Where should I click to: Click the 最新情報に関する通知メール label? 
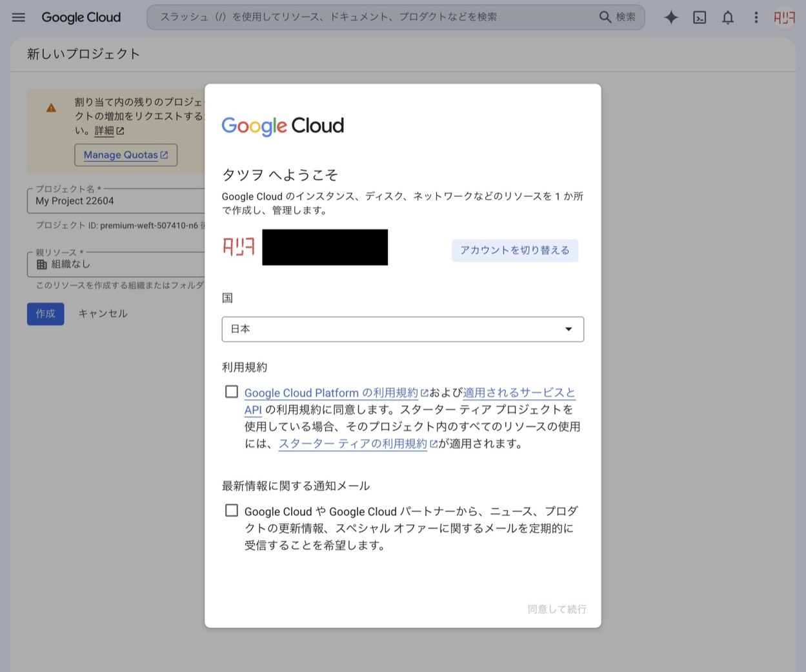296,486
